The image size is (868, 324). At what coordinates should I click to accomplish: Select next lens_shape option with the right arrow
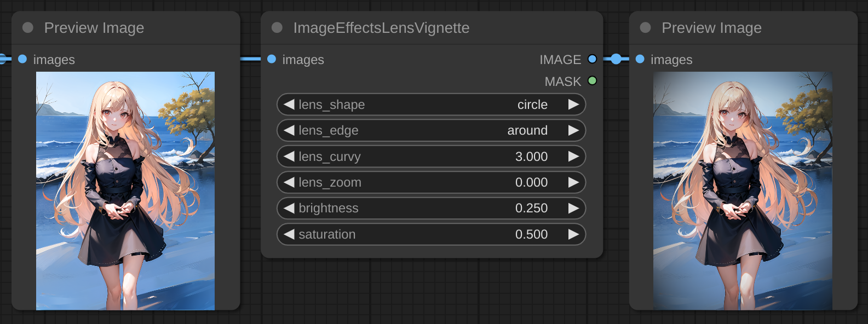[573, 105]
